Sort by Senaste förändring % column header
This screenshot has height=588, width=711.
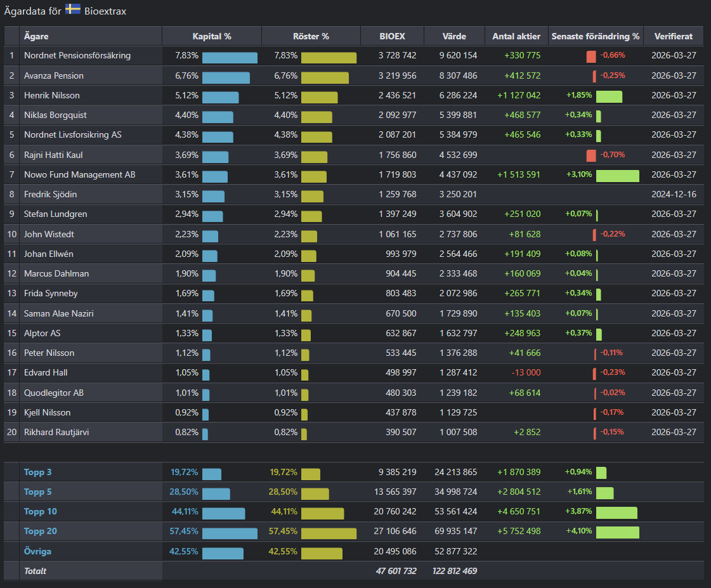(596, 36)
